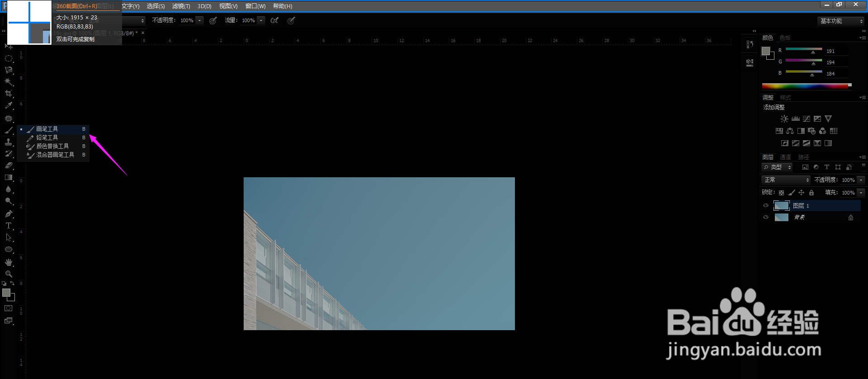Screen dimensions: 868x379
Task: Choose 混合器画笔工具 from the flyout
Action: coord(53,155)
